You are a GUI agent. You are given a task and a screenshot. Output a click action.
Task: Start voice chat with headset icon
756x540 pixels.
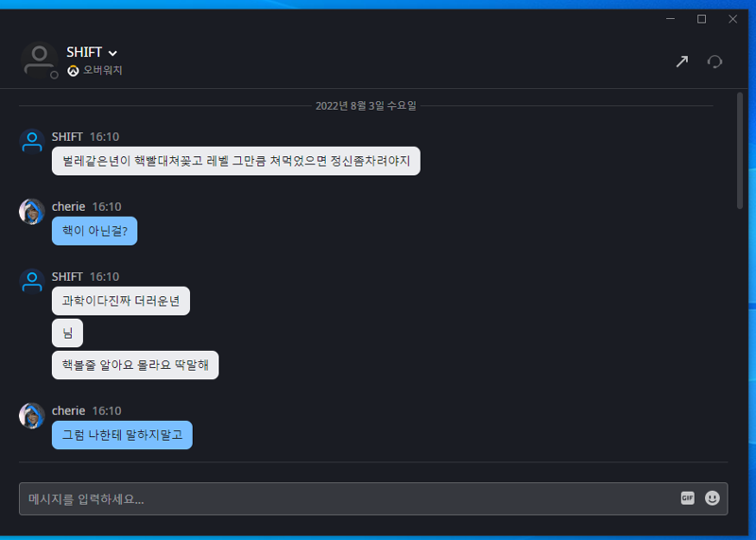[714, 61]
